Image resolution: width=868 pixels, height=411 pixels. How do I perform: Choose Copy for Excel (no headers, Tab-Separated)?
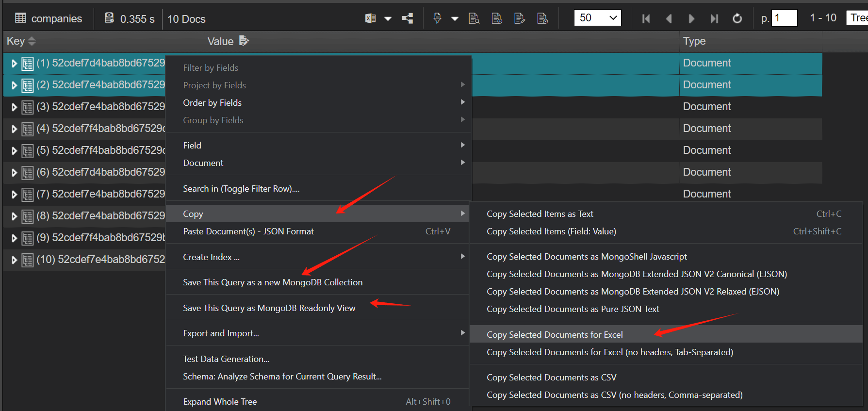coord(666,352)
